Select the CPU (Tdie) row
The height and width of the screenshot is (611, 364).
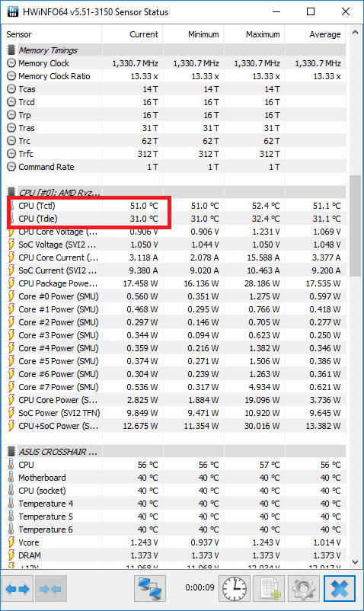174,218
